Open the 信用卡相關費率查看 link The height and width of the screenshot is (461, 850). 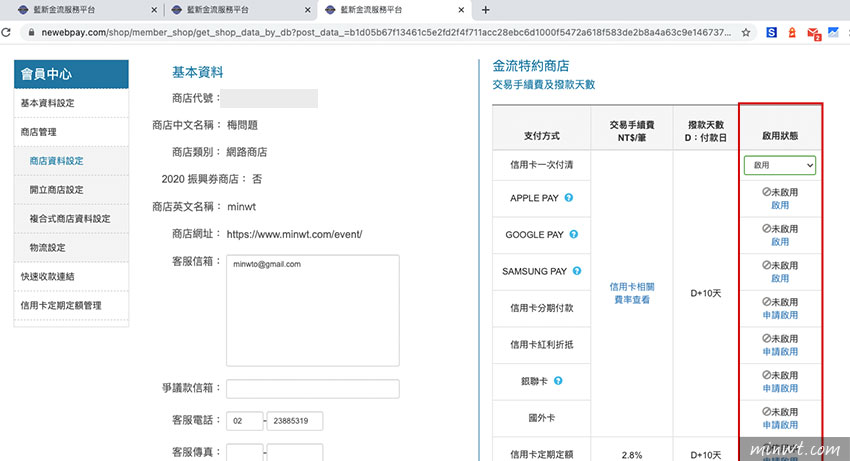[632, 293]
